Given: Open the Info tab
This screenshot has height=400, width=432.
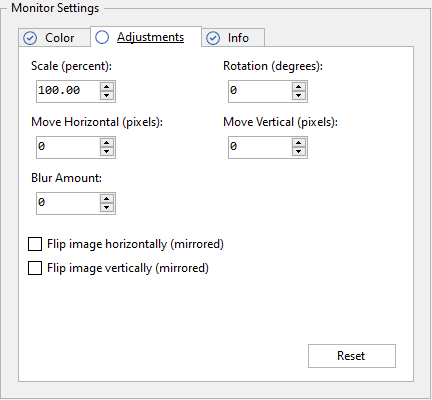Looking at the screenshot, I should click(233, 38).
